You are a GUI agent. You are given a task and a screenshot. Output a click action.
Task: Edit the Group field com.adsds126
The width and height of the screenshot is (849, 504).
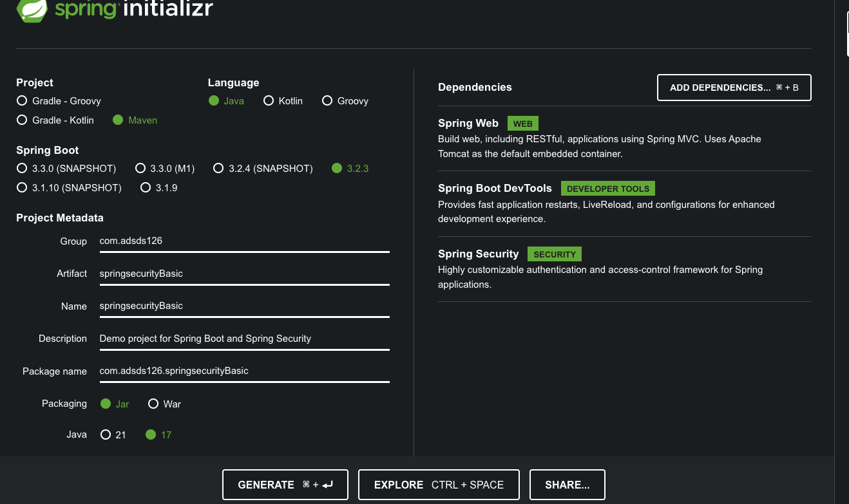tap(245, 241)
